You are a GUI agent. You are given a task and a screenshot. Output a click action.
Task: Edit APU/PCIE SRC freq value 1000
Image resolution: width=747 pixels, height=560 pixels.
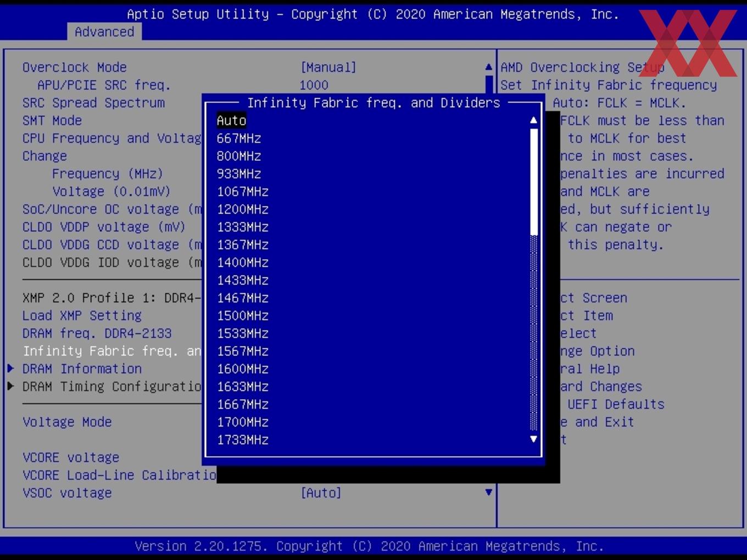[x=314, y=85]
